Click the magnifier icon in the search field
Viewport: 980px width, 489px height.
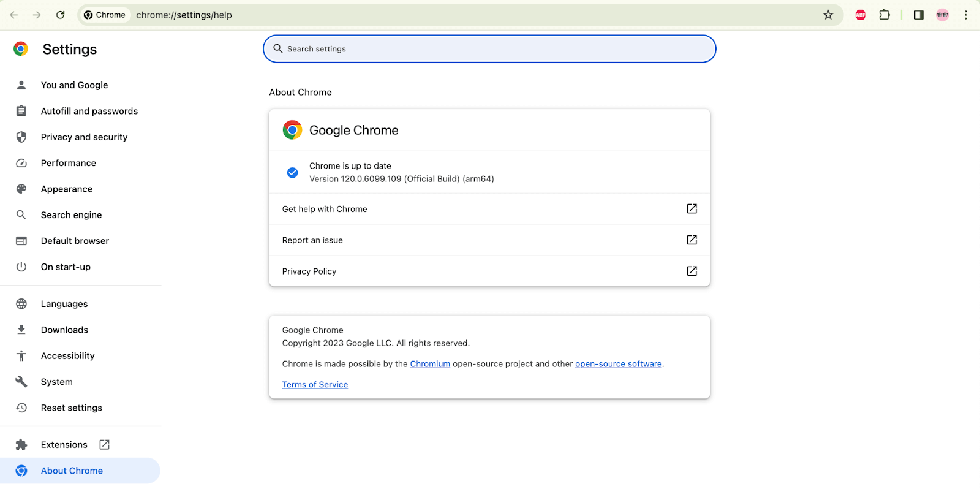[x=278, y=48]
